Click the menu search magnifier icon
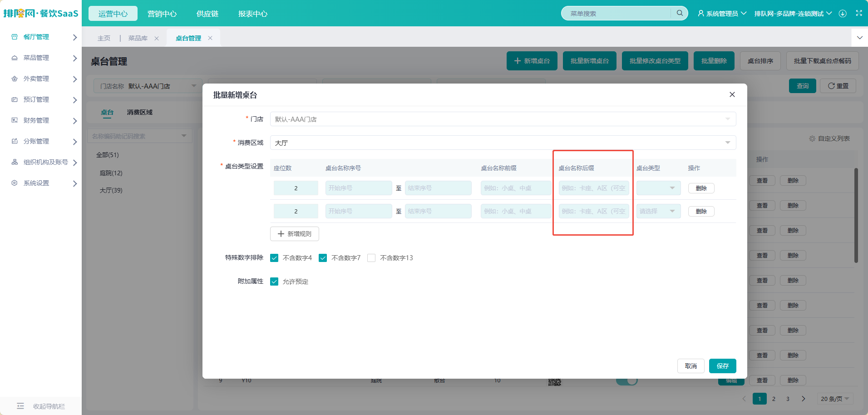The width and height of the screenshot is (868, 415). coord(680,13)
